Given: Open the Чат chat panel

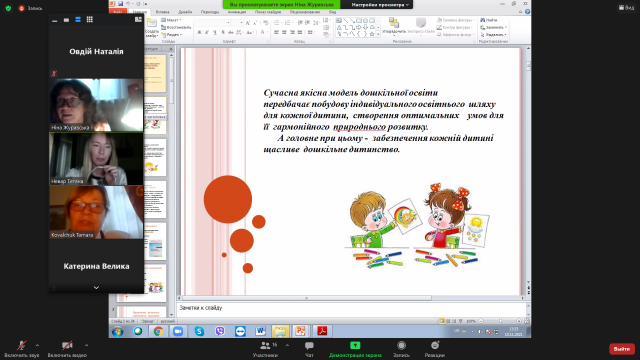Looking at the screenshot, I should [x=309, y=349].
